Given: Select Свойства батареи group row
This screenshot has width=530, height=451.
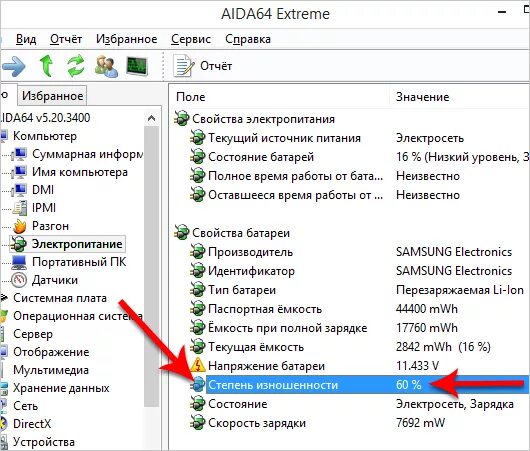Looking at the screenshot, I should tap(232, 233).
